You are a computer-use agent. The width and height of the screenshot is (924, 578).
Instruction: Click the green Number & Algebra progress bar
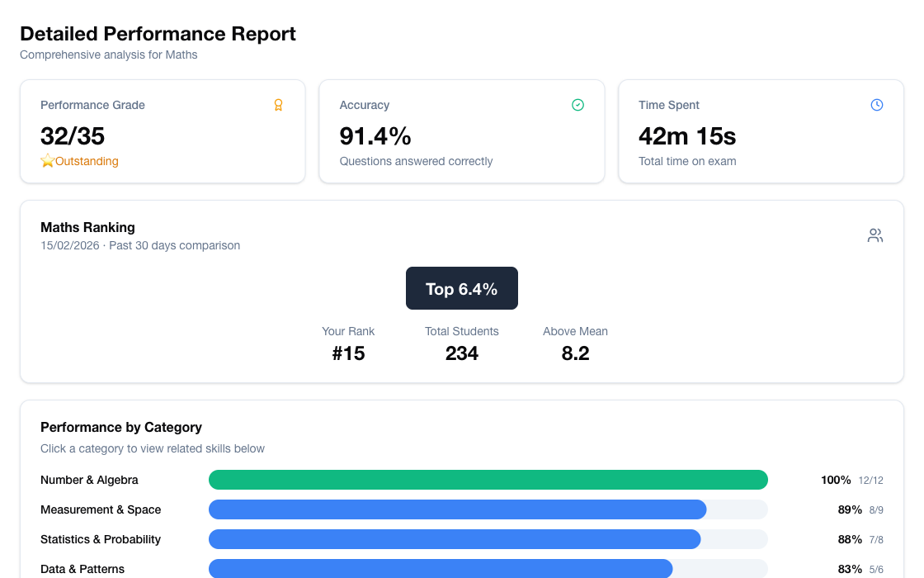click(488, 480)
